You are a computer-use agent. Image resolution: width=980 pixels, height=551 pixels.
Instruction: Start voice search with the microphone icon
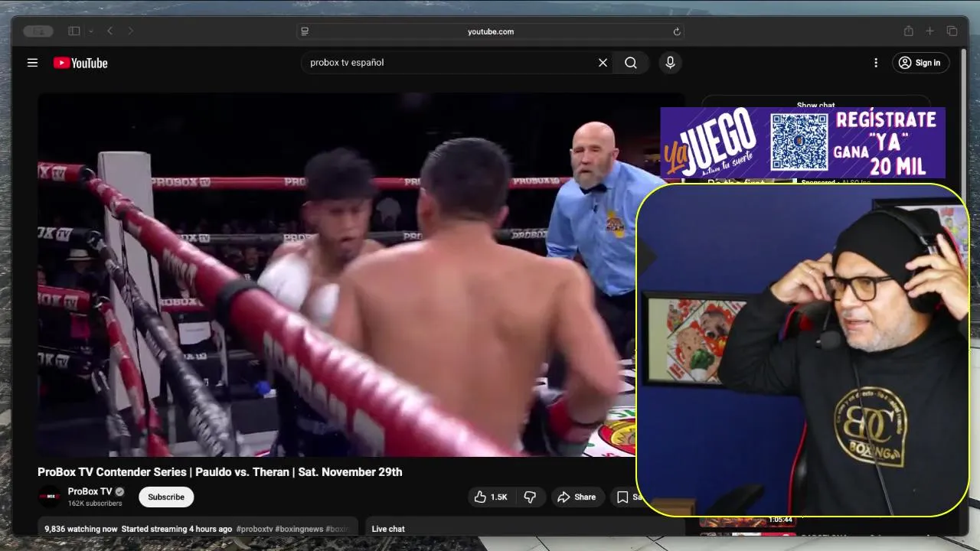click(x=670, y=63)
